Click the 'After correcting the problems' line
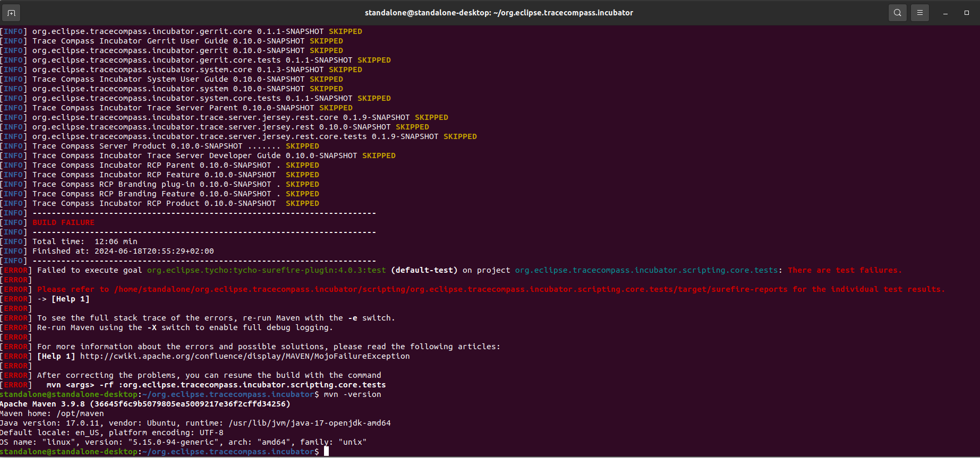Screen dimensions: 980x458 pos(191,375)
